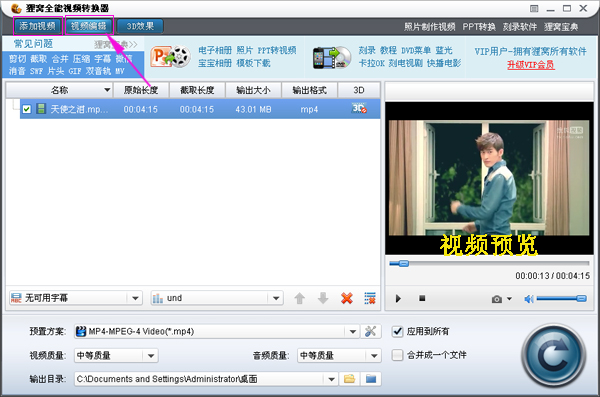
Task: Open the 音频质量 dropdown
Action: 339,356
